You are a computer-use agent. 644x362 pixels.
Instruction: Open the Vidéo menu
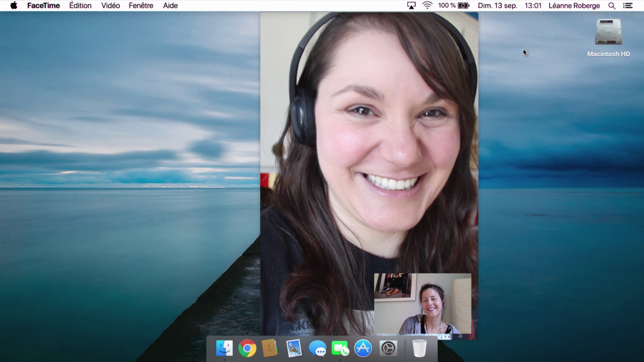coord(110,6)
